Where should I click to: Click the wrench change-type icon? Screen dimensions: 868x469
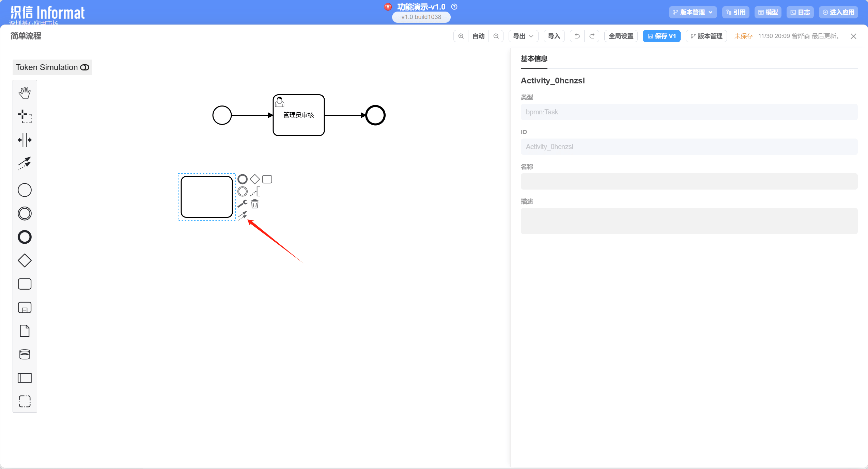[242, 204]
